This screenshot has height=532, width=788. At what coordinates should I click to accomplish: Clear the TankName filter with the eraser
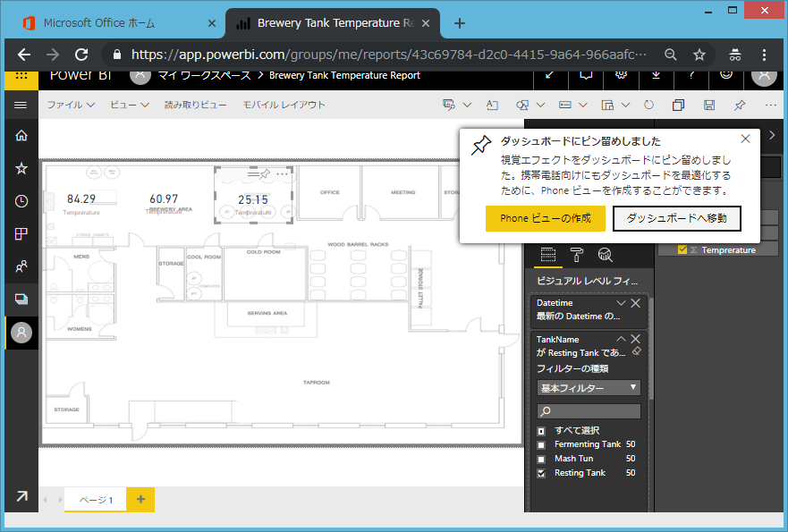[x=636, y=351]
